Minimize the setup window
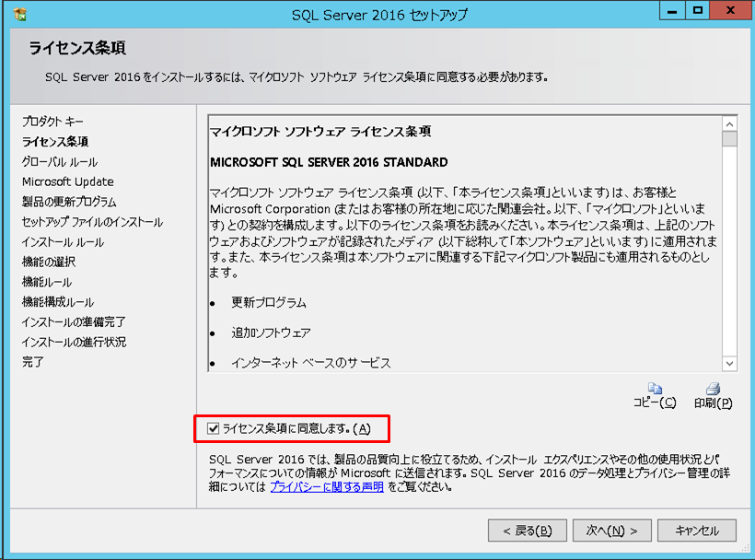 click(672, 10)
